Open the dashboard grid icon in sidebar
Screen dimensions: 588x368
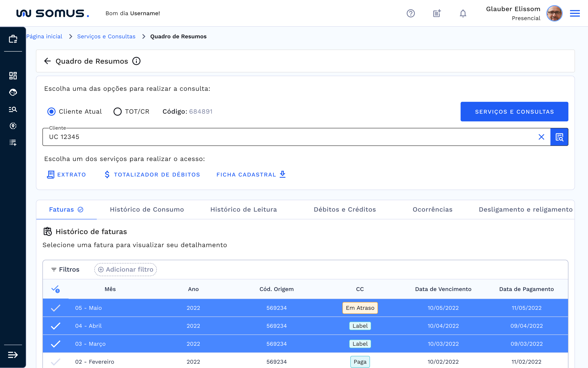pyautogui.click(x=13, y=76)
